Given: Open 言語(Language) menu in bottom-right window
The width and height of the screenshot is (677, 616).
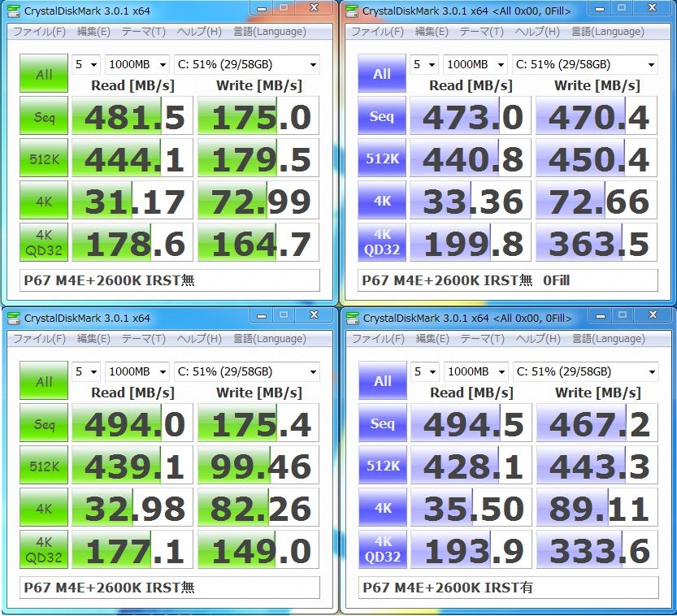Looking at the screenshot, I should point(609,339).
